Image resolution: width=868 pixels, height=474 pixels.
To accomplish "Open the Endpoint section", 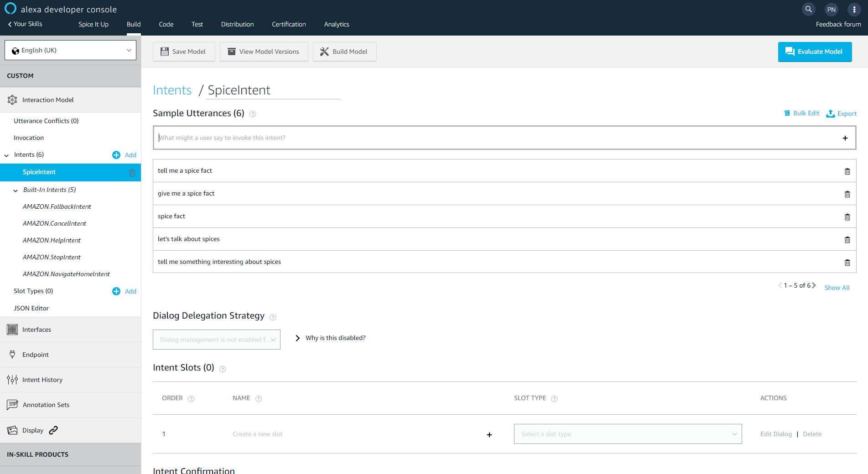I will (x=71, y=355).
